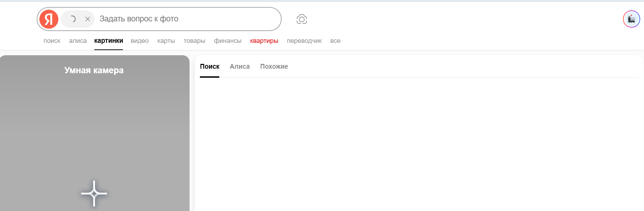Switch to the 'видео' section
The height and width of the screenshot is (211, 644).
click(140, 41)
